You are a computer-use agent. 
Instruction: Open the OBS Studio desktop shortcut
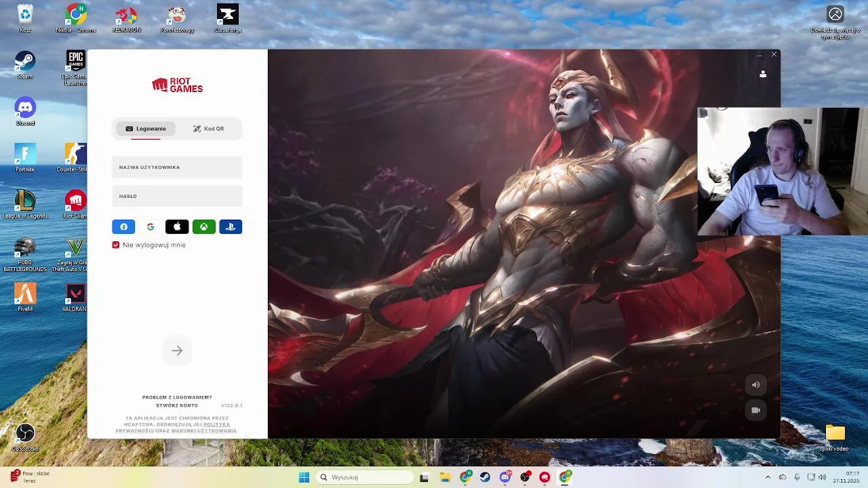point(25,437)
